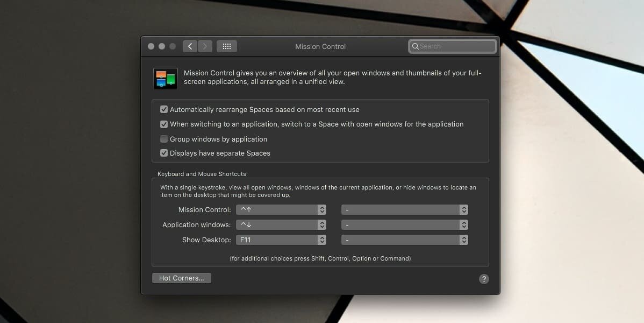Click the Show Desktop: label
Screen dimensions: 644x323
coord(206,240)
